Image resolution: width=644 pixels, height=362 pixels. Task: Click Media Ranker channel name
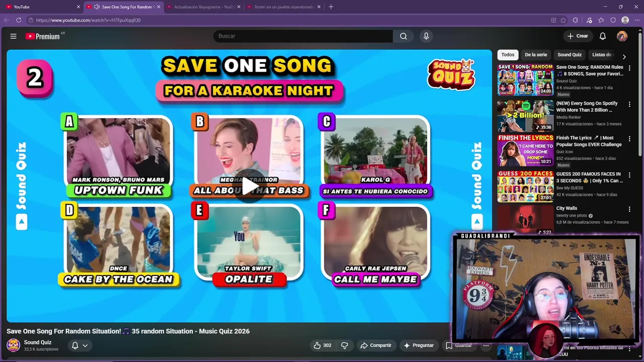[569, 117]
